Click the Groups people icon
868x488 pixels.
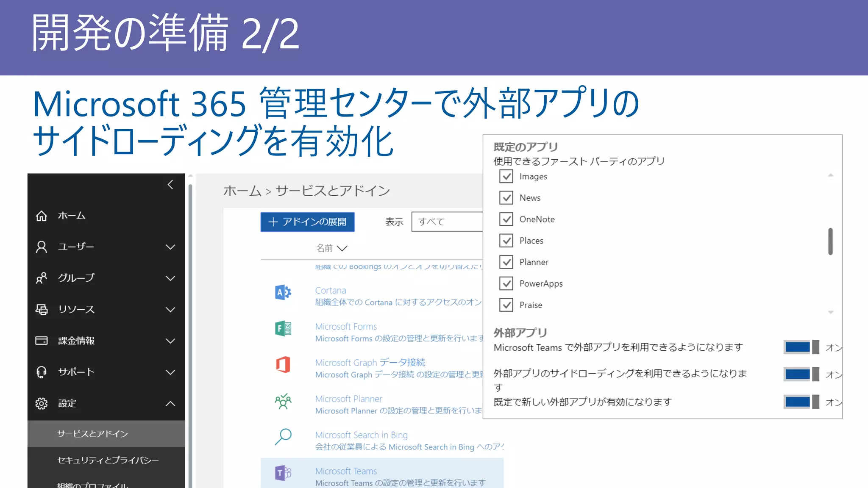(x=42, y=278)
